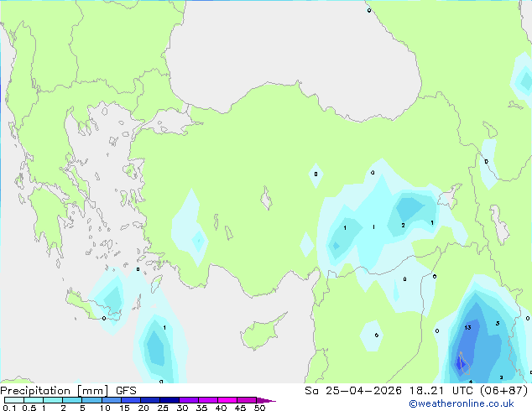532x411 pixels.
Task: Click the '13' precipitation value on the map
Action: (467, 328)
